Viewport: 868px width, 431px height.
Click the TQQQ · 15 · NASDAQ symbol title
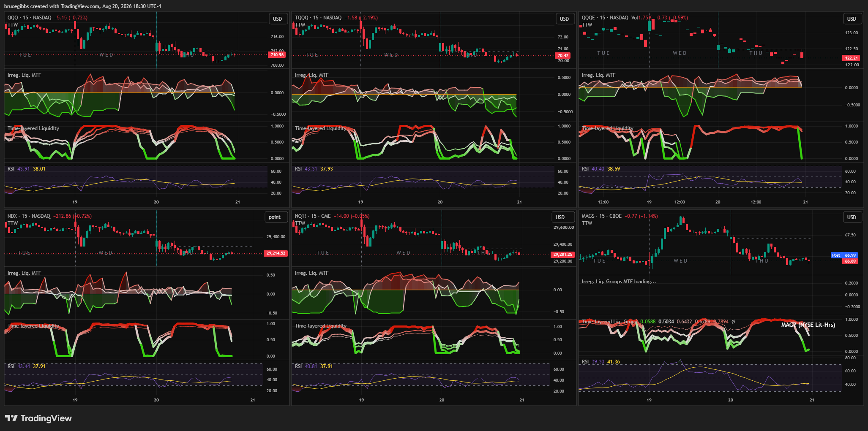(x=318, y=18)
